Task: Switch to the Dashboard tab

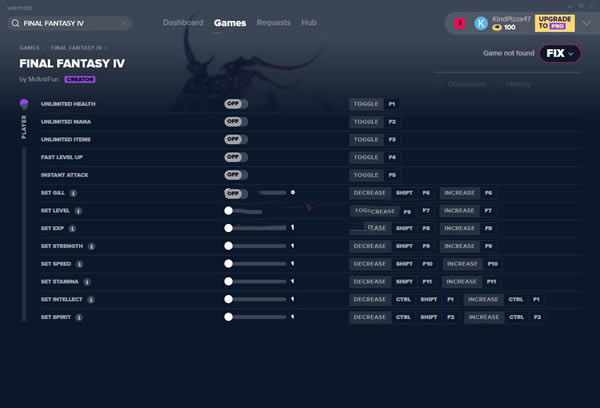Action: (182, 22)
